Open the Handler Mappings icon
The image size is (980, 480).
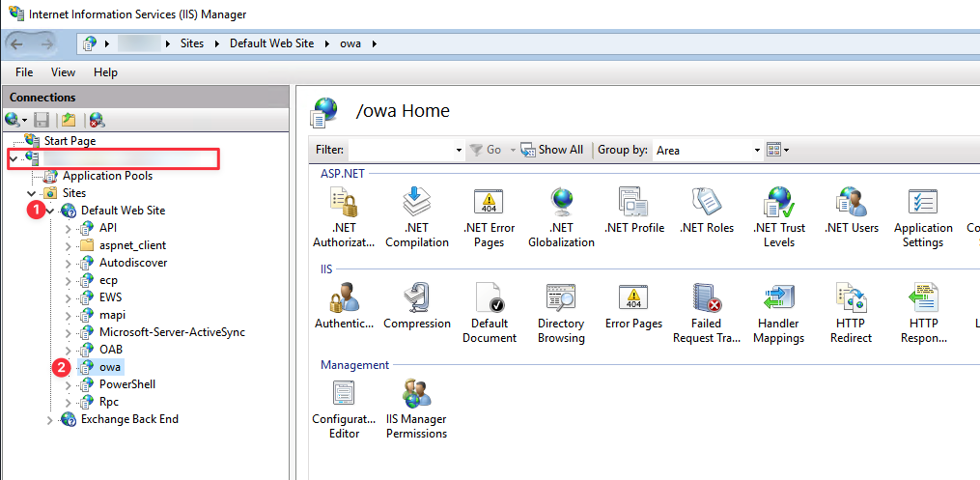778,298
